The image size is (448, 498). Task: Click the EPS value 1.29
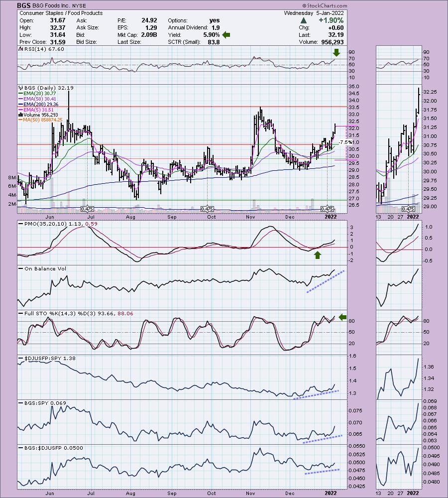[x=151, y=27]
